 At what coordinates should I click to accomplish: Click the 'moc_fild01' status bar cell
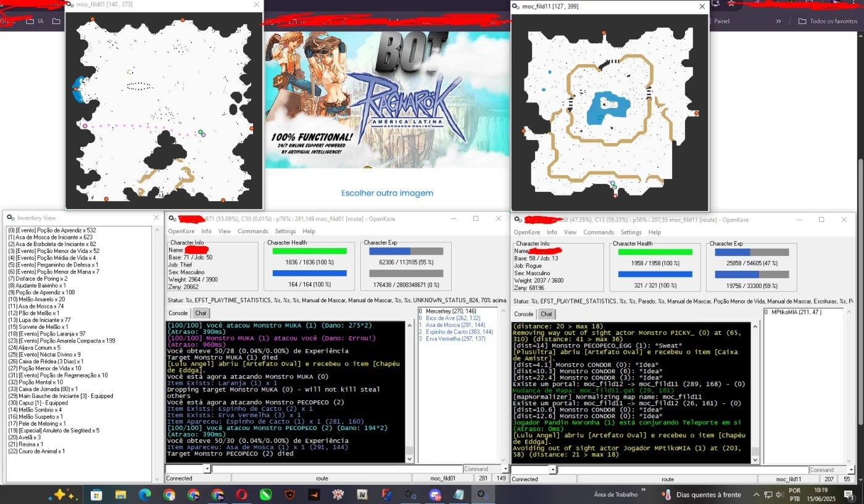click(442, 479)
